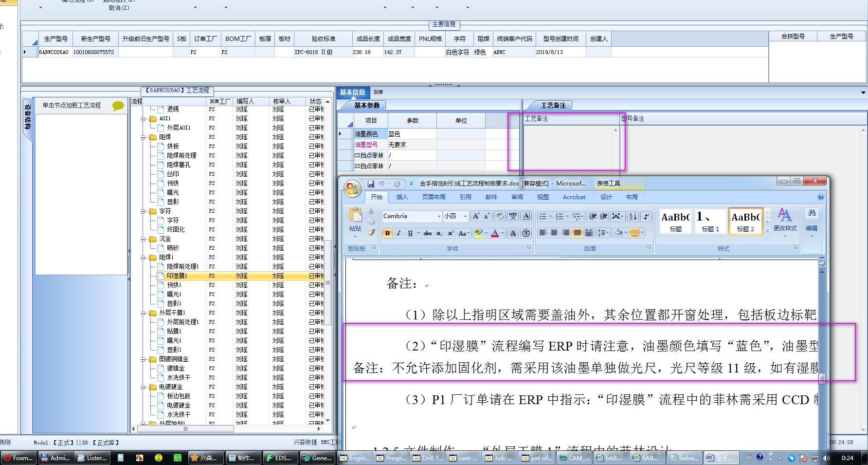Open the Edit (编辑) find group

point(812,222)
